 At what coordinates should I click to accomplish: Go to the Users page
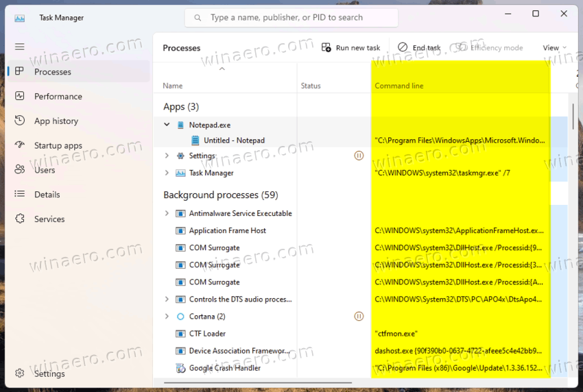pyautogui.click(x=79, y=170)
